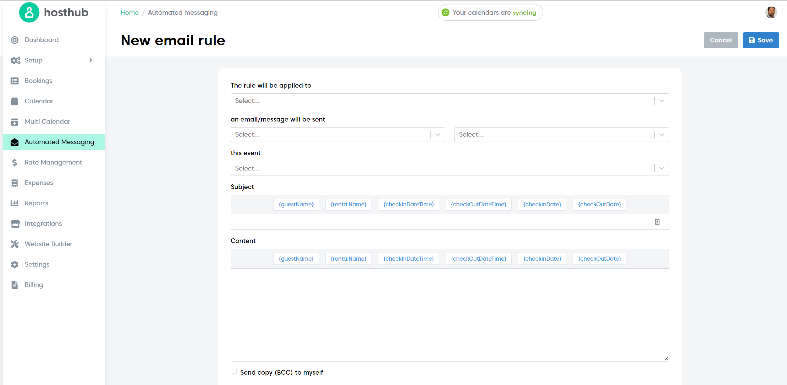Click the Integrations sidebar icon
This screenshot has height=385, width=787.
click(15, 224)
